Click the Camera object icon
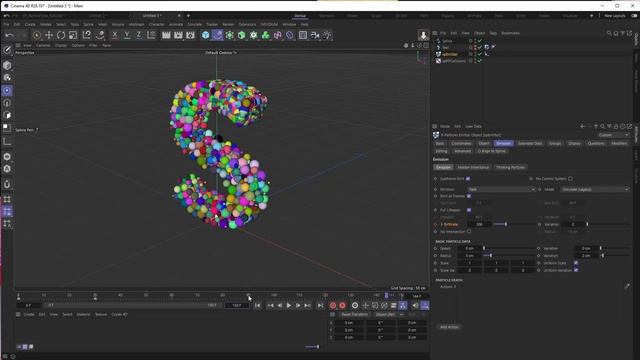 315,35
